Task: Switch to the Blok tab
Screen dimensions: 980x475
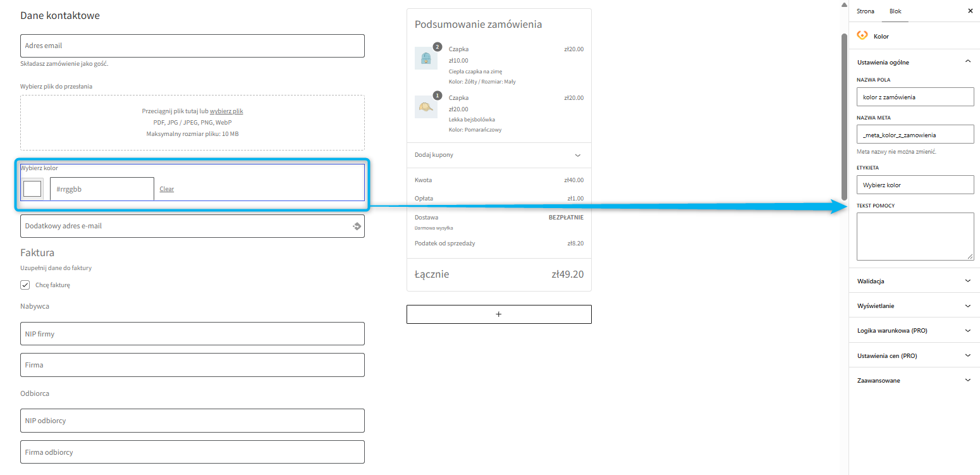Action: [x=895, y=11]
